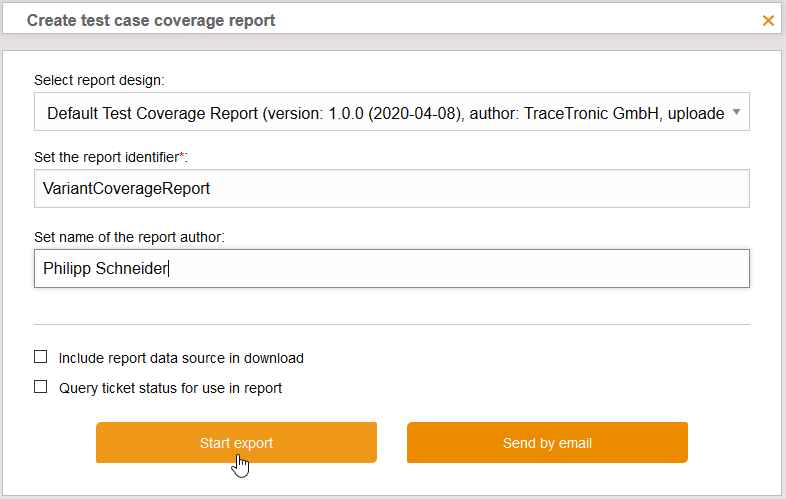Click the 'Include report data source in download' label
786x499 pixels.
181,358
